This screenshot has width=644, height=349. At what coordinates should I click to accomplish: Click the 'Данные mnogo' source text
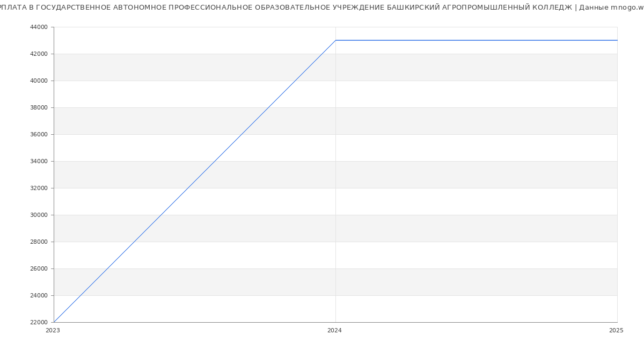tap(610, 8)
